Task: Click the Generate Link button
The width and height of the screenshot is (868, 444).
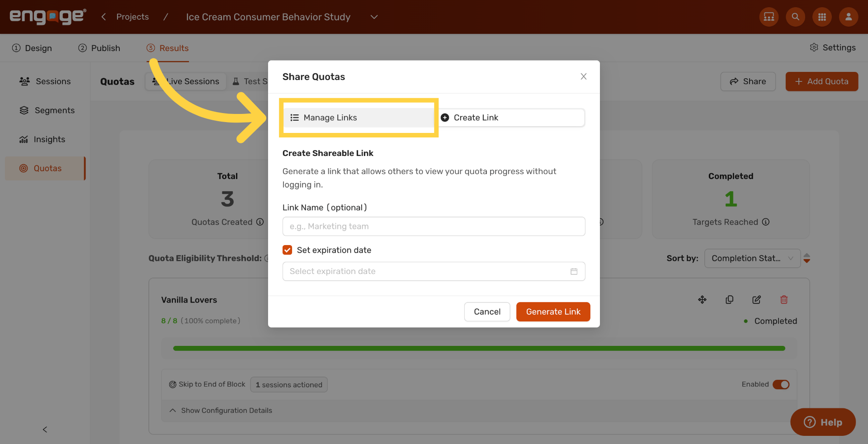Action: (553, 312)
